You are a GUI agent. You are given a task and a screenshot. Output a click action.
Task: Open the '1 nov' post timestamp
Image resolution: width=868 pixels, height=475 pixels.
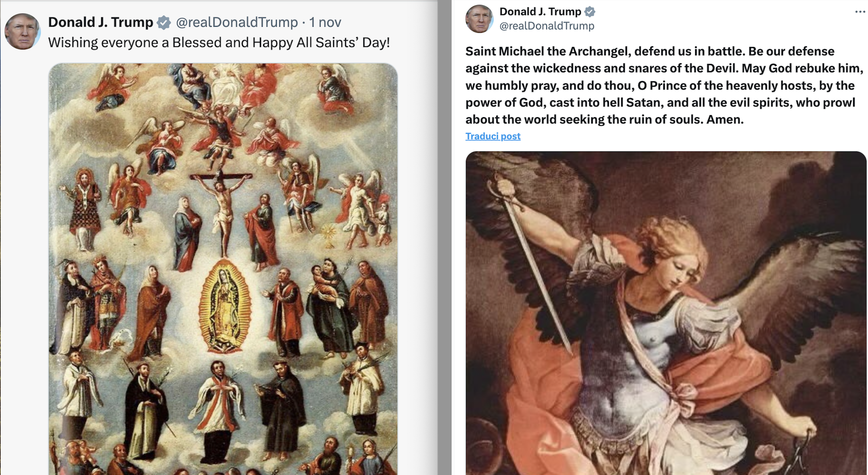tap(325, 22)
